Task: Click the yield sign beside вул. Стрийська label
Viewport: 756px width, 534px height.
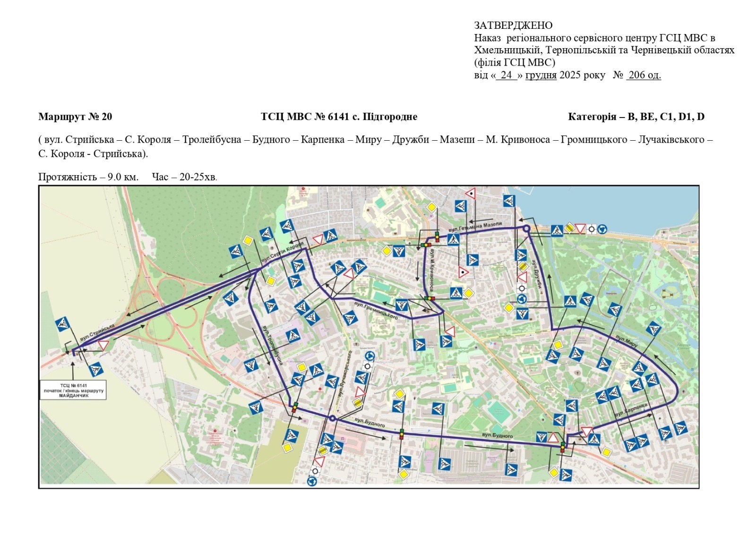Action: (103, 346)
